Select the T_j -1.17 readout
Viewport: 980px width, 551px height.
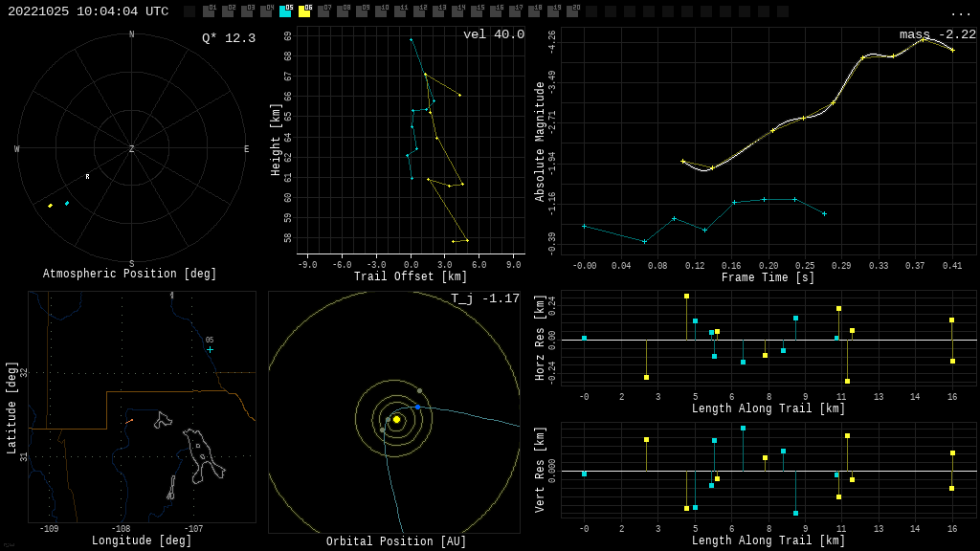pyautogui.click(x=485, y=298)
